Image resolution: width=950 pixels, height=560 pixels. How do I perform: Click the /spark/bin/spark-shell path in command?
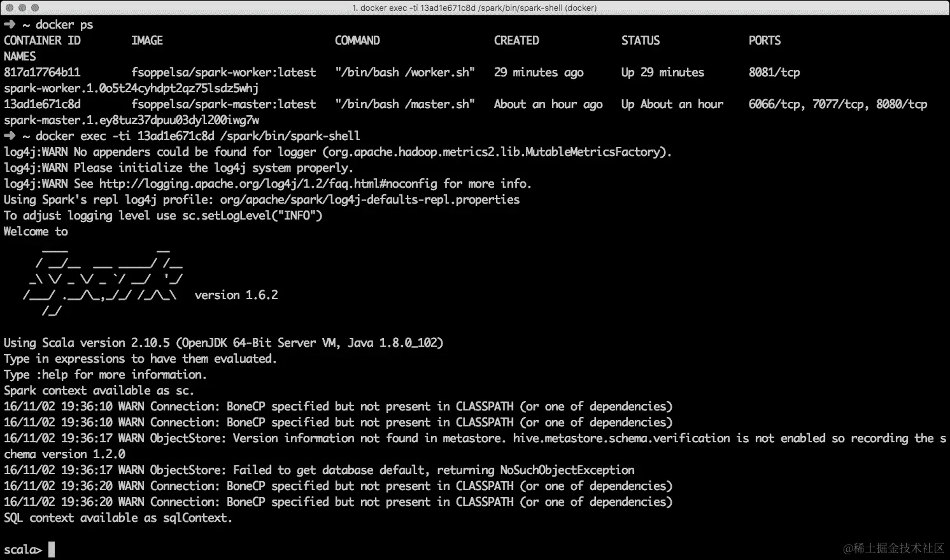coord(290,136)
